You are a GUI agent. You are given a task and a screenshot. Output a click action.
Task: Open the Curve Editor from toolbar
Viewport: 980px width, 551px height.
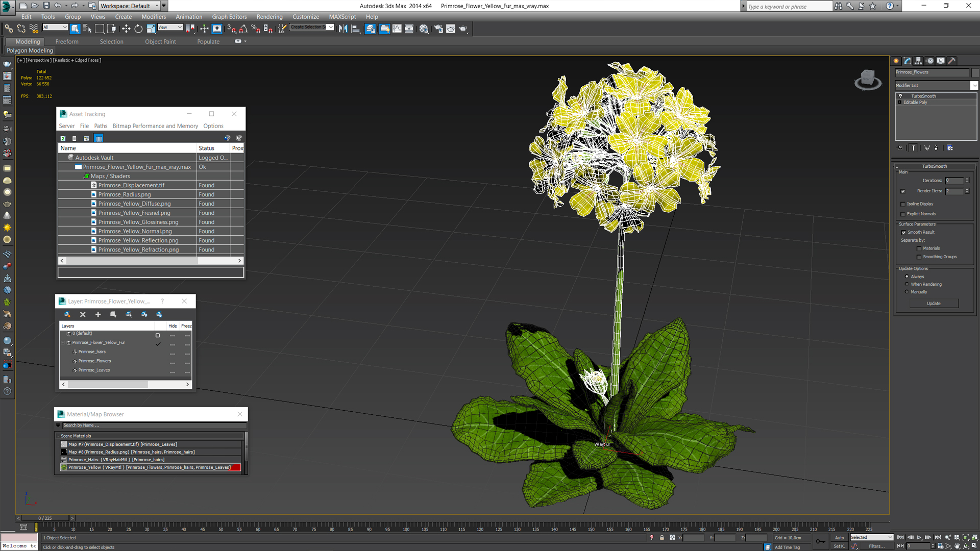(x=397, y=29)
